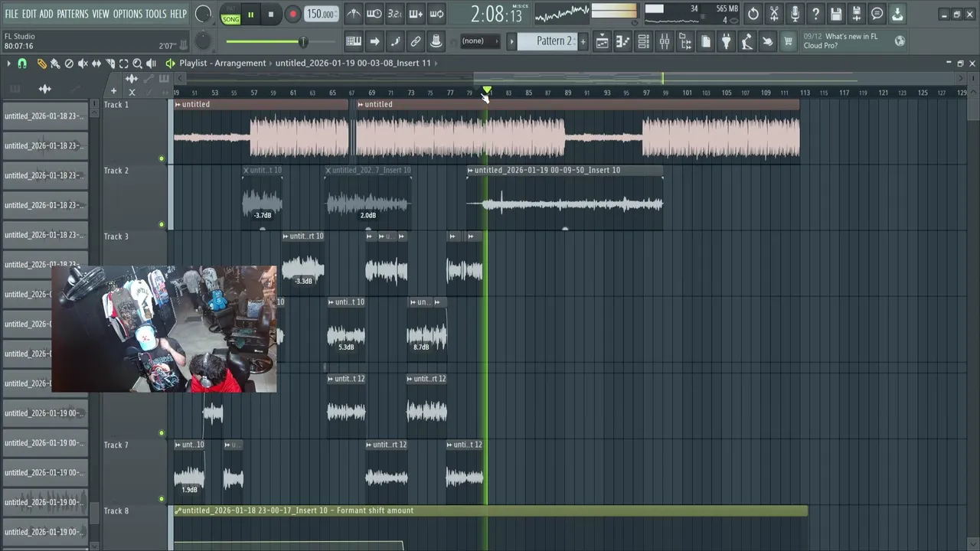Pause playback with the pause button
The width and height of the screenshot is (980, 551).
pyautogui.click(x=250, y=15)
